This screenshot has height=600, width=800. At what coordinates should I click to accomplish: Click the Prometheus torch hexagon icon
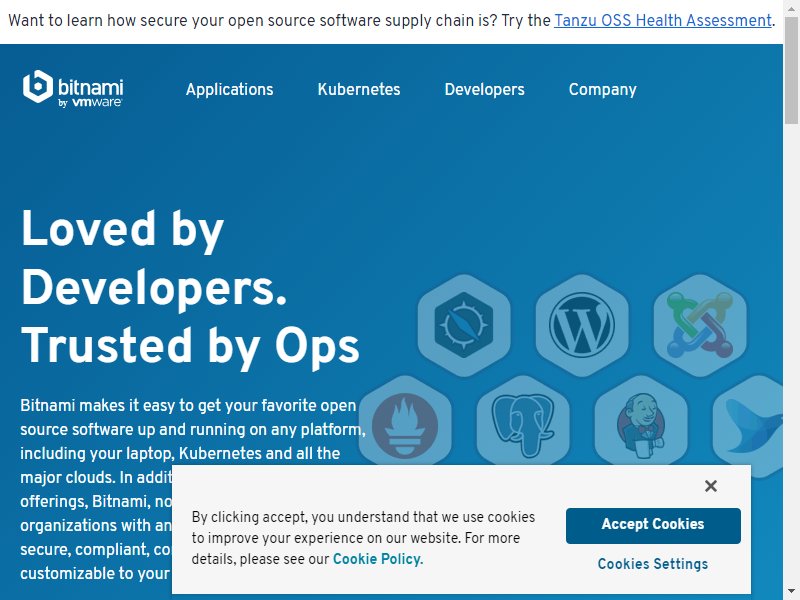(x=405, y=420)
